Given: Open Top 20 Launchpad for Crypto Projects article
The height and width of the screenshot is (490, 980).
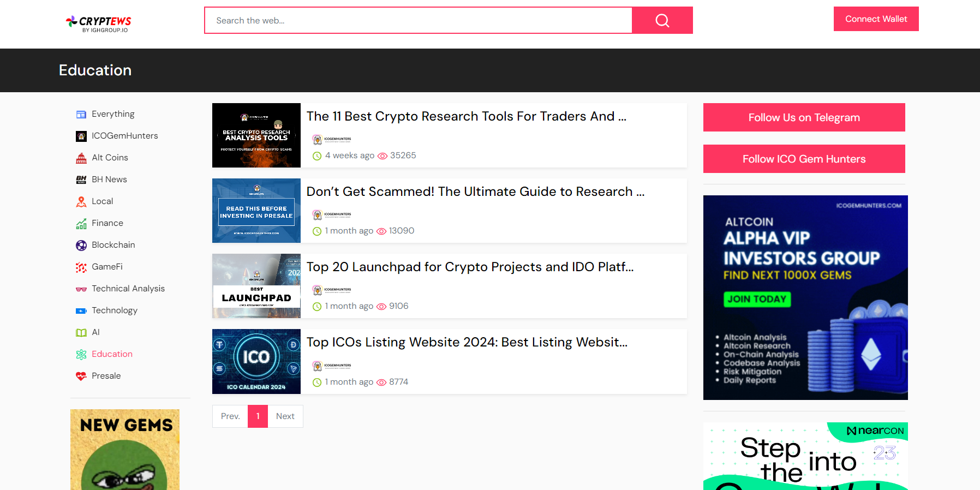Looking at the screenshot, I should (470, 267).
